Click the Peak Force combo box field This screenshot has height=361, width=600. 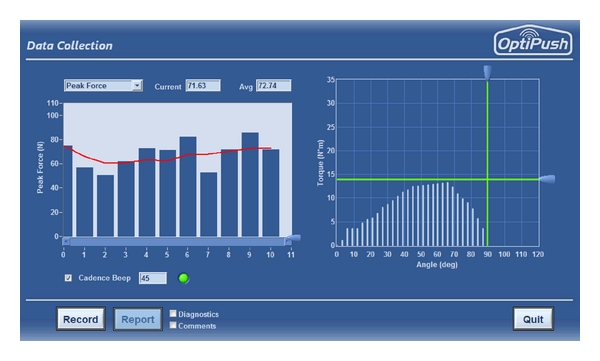click(103, 85)
